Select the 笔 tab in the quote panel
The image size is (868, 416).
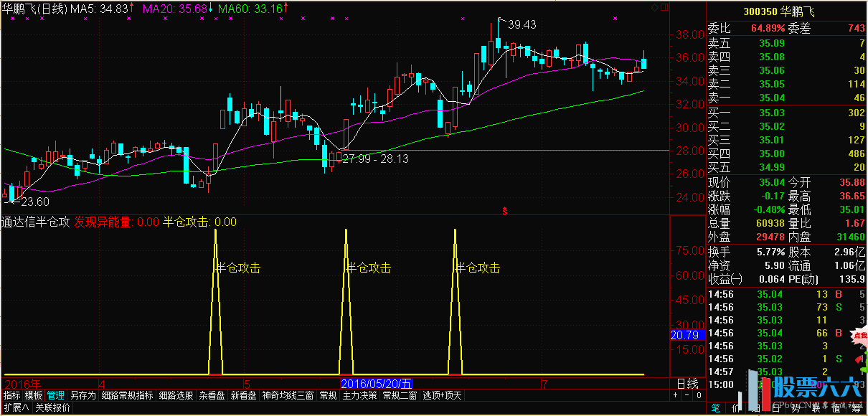(x=715, y=408)
